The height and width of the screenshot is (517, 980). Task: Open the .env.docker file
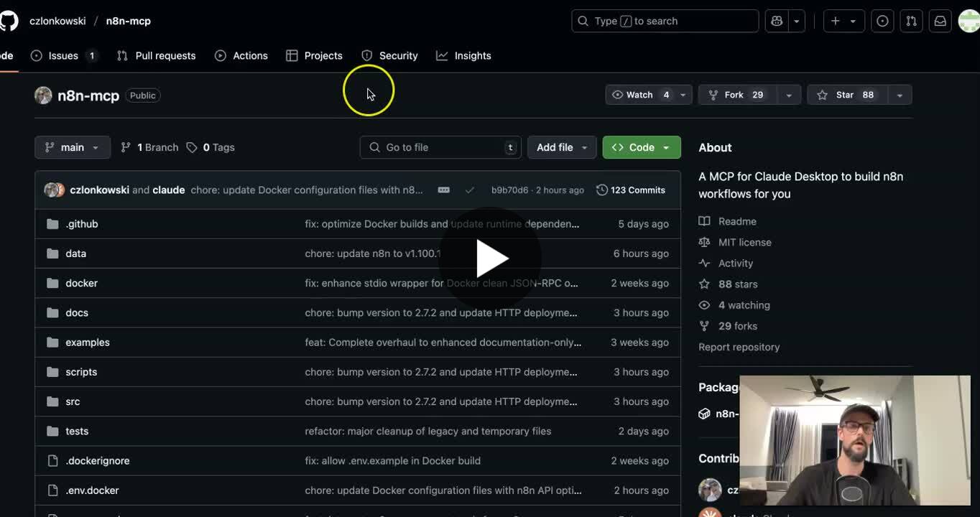coord(92,490)
